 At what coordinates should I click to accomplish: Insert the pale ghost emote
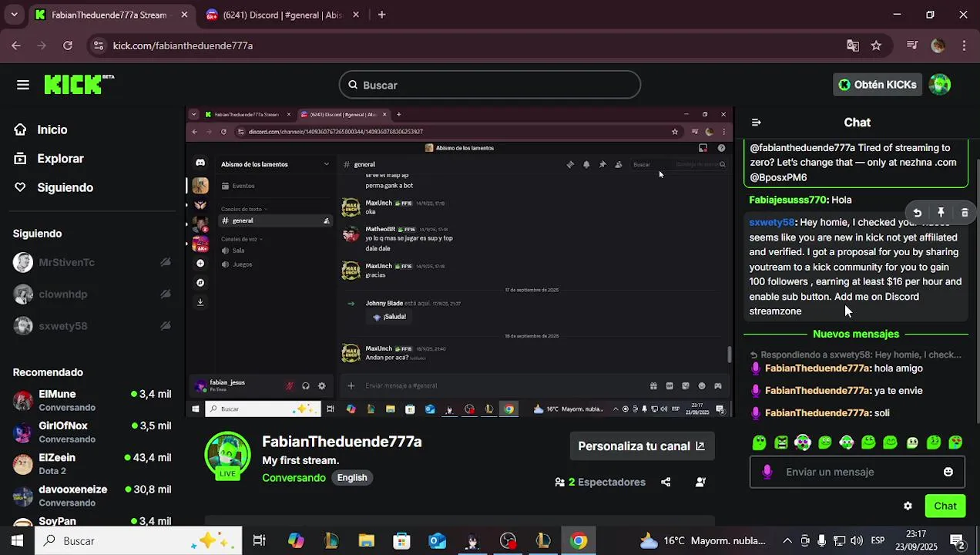[912, 442]
